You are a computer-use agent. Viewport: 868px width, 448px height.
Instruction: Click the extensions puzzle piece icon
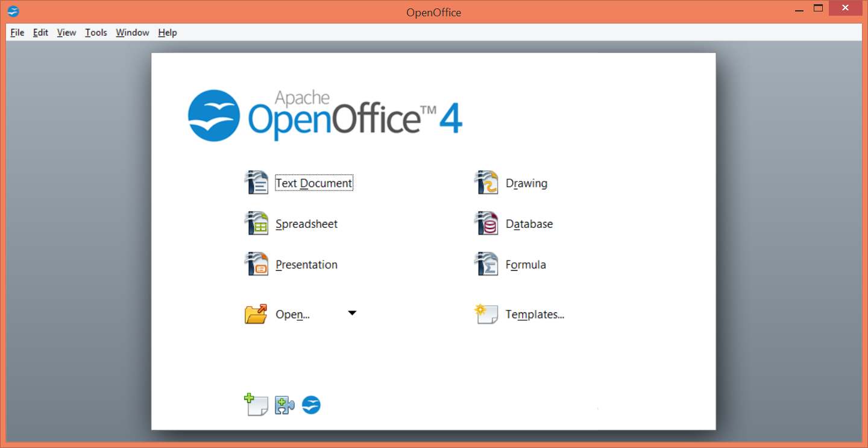click(285, 405)
